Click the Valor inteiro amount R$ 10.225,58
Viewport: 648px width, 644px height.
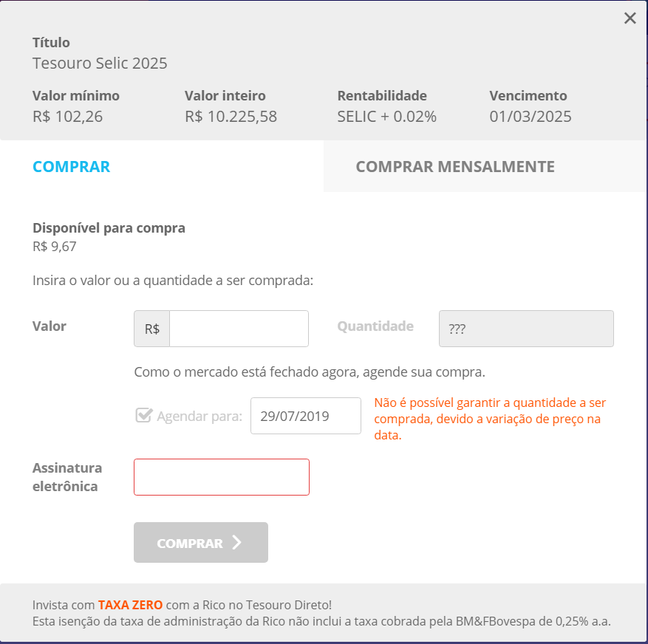point(231,117)
